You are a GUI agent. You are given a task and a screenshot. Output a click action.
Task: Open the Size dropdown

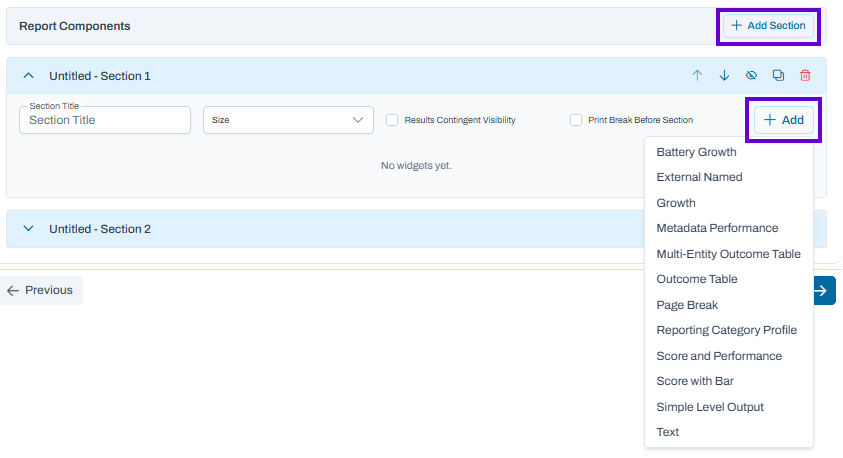click(288, 120)
